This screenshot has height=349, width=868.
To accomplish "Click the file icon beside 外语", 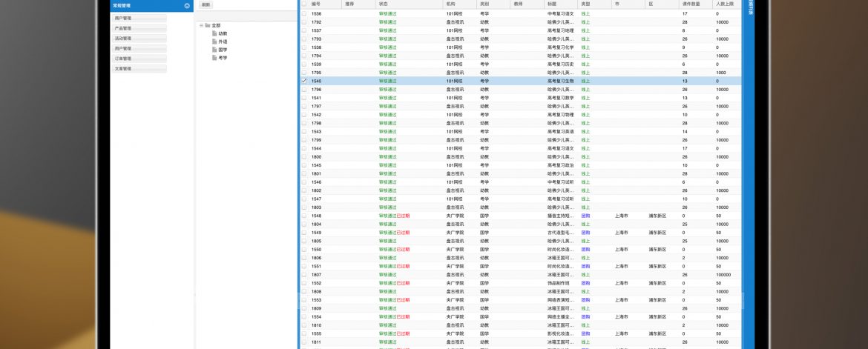I will 214,41.
